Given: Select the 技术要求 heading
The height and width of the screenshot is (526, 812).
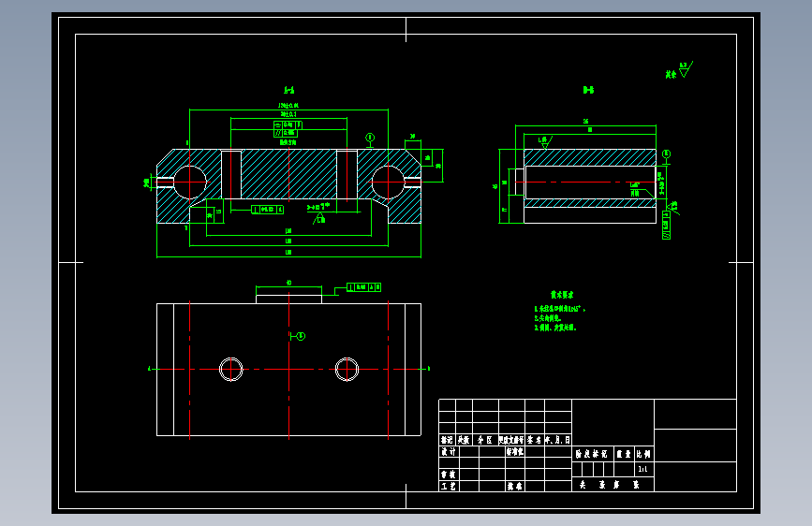Looking at the screenshot, I should pos(562,295).
